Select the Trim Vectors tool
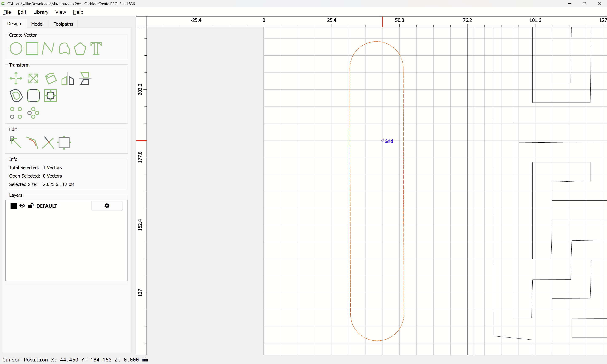The image size is (607, 364). click(48, 143)
